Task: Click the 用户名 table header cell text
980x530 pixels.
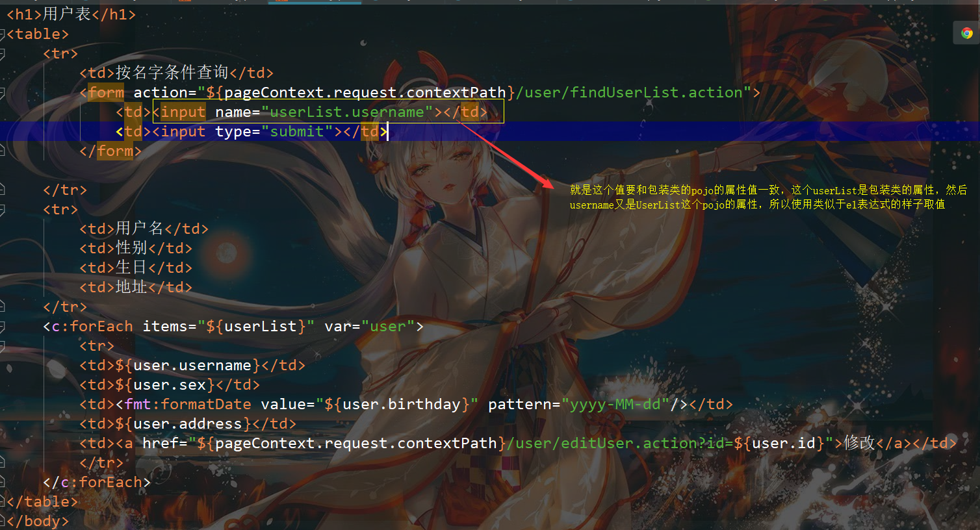Action: (x=140, y=229)
